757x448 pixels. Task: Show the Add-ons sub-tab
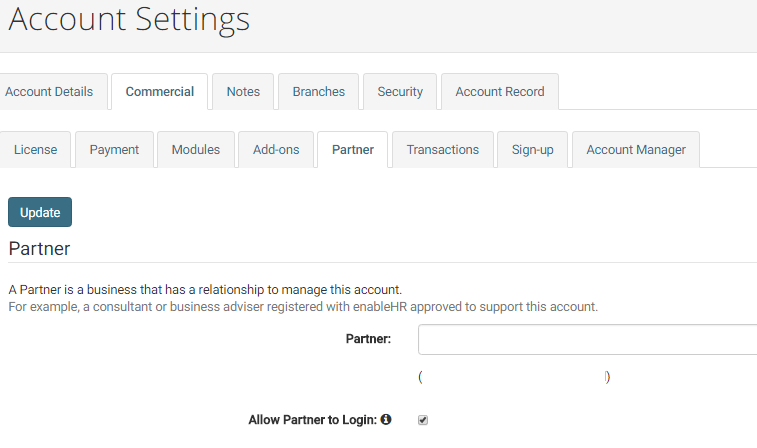[276, 150]
